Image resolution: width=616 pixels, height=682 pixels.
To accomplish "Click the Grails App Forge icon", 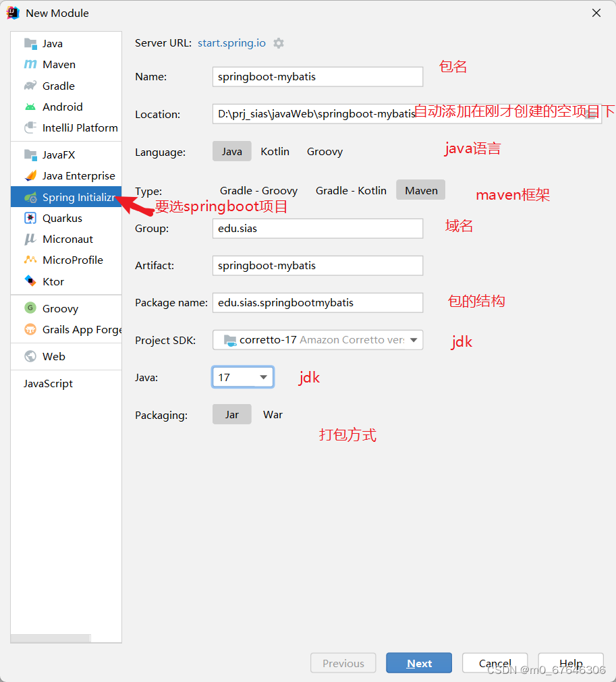I will coord(30,330).
